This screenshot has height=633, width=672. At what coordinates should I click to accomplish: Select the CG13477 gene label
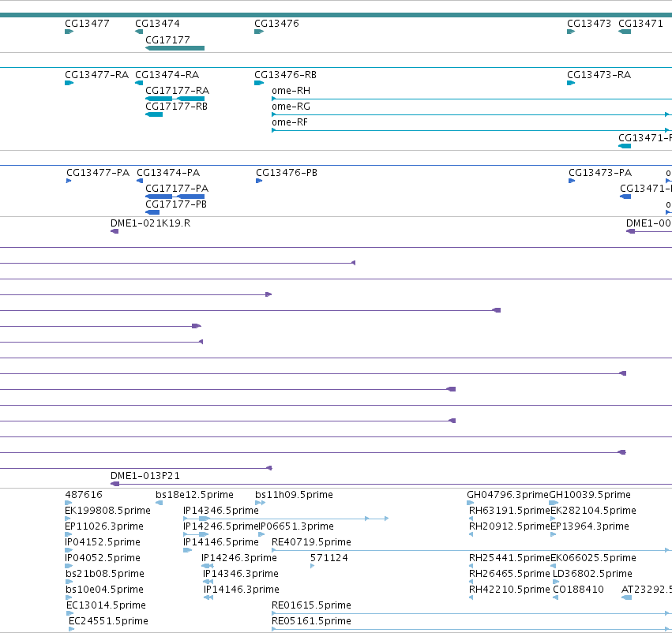coord(87,24)
